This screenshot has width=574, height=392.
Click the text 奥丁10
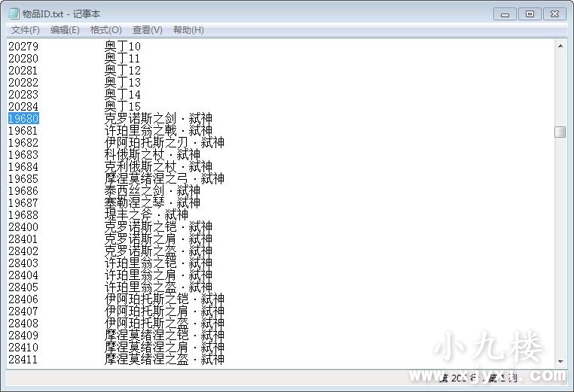[x=123, y=47]
